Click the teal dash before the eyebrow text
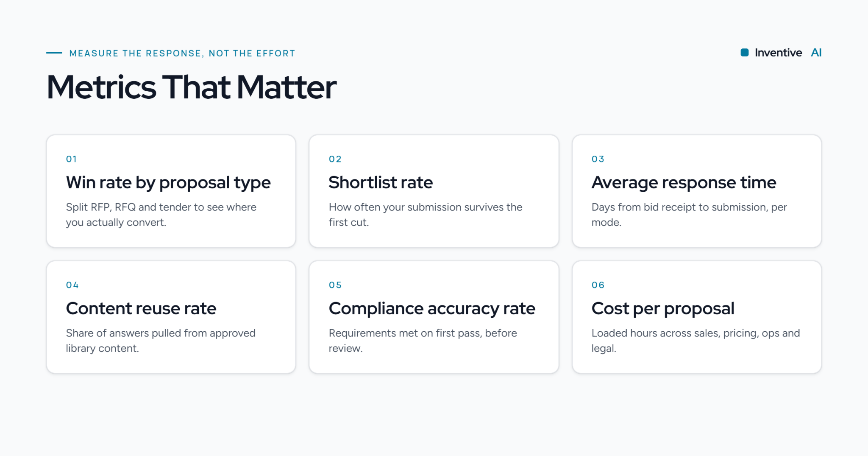This screenshot has height=456, width=868. point(54,53)
